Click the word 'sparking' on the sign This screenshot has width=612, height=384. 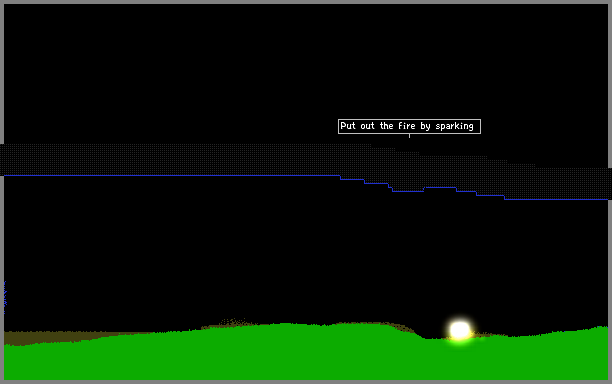point(454,126)
